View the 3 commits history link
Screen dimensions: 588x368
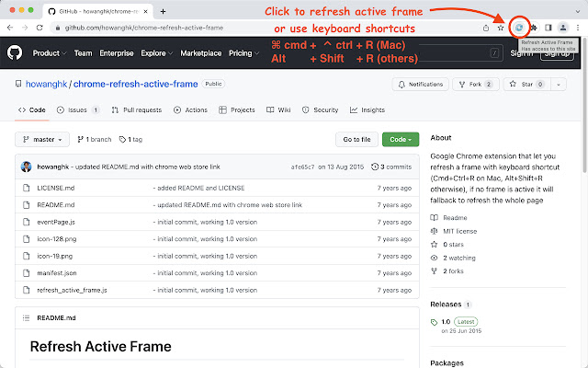click(x=391, y=167)
